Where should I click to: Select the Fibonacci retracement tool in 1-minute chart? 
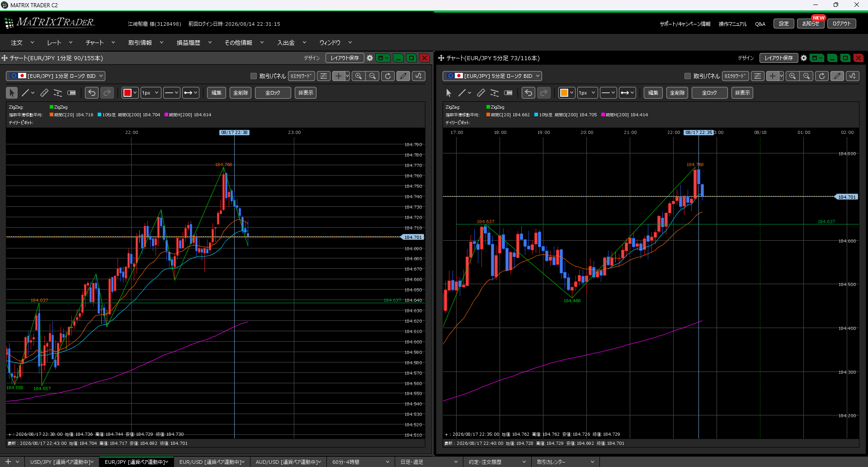point(58,93)
